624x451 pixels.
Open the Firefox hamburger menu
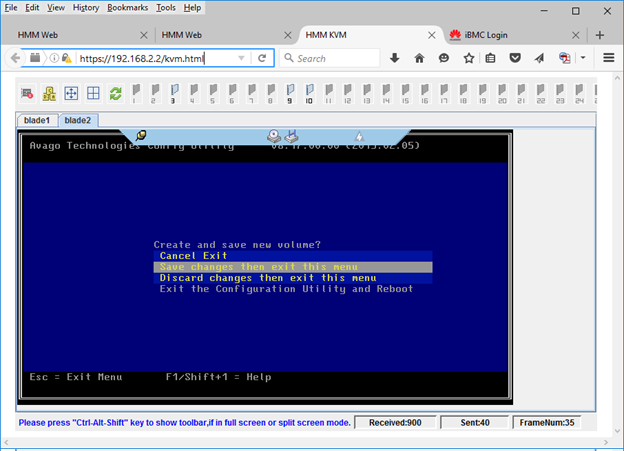tap(608, 58)
